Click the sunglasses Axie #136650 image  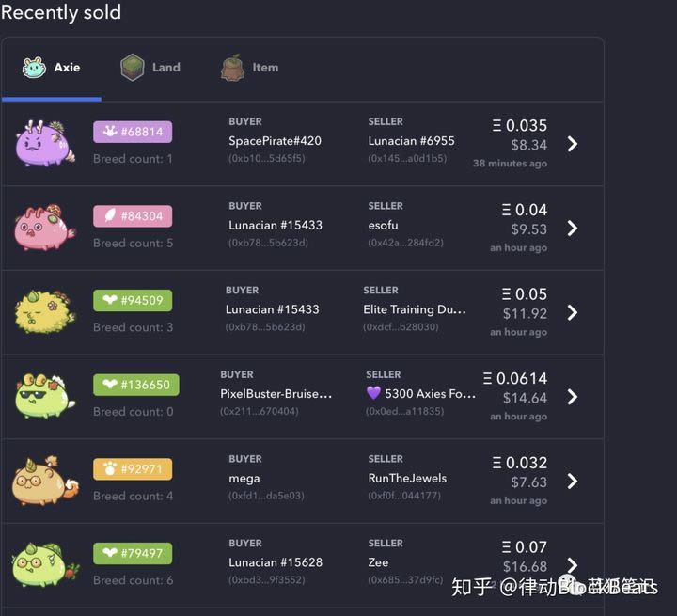point(45,396)
